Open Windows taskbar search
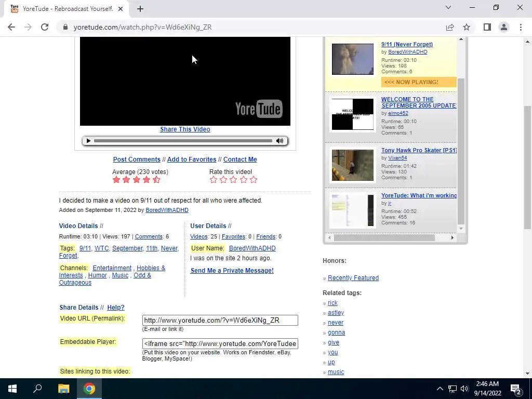The height and width of the screenshot is (399, 532). (37, 389)
